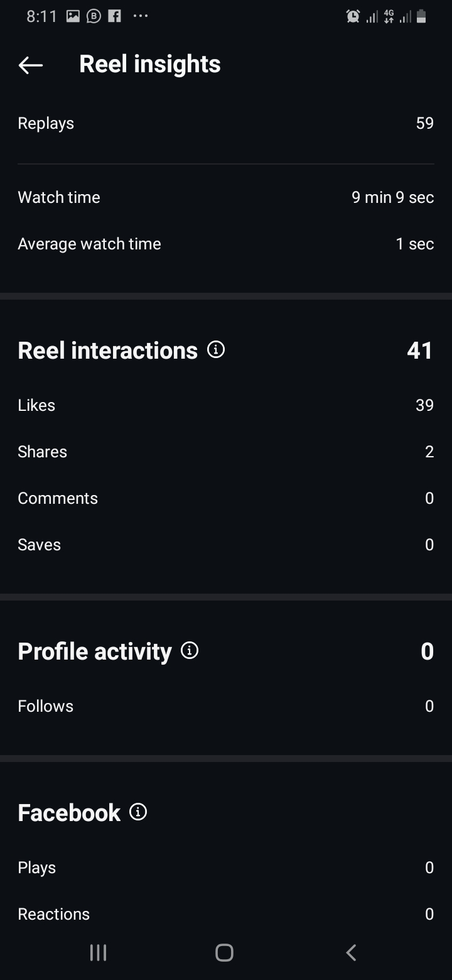This screenshot has height=980, width=452.
Task: Tap the Android home button
Action: [x=224, y=952]
